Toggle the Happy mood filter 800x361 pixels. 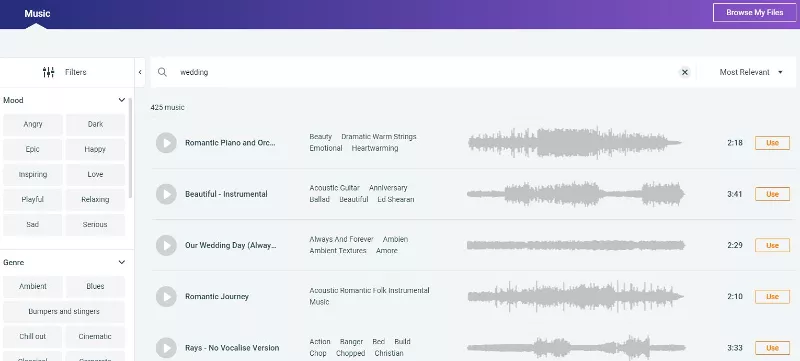[x=95, y=149]
